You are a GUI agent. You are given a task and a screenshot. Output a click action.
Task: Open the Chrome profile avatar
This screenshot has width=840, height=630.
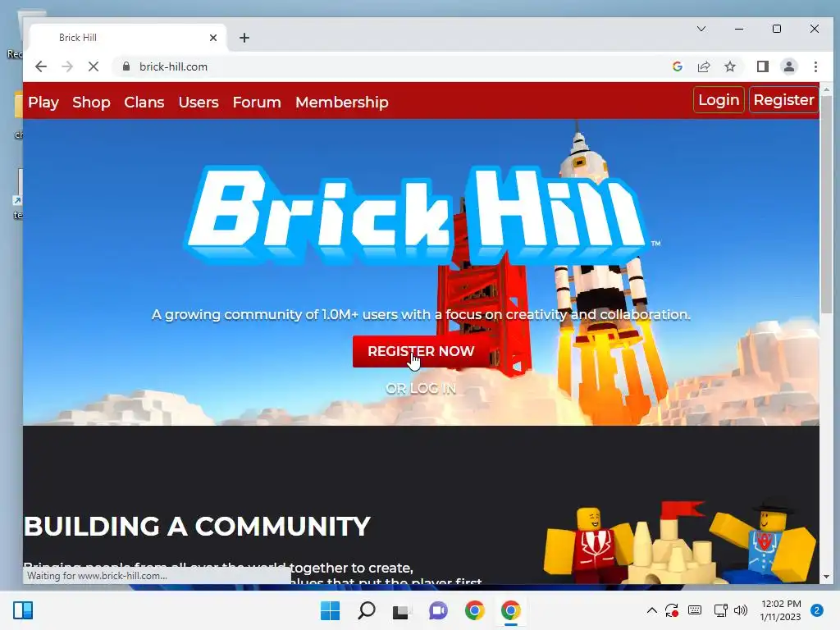click(x=788, y=66)
